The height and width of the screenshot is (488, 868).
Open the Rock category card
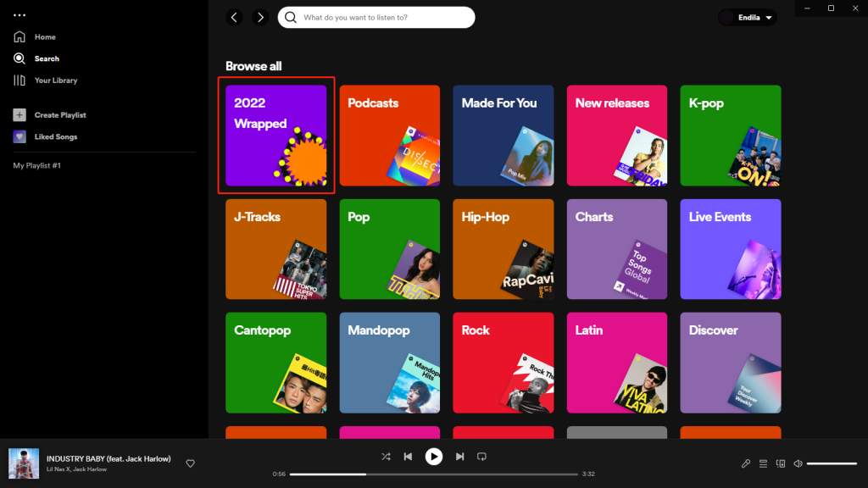tap(504, 363)
